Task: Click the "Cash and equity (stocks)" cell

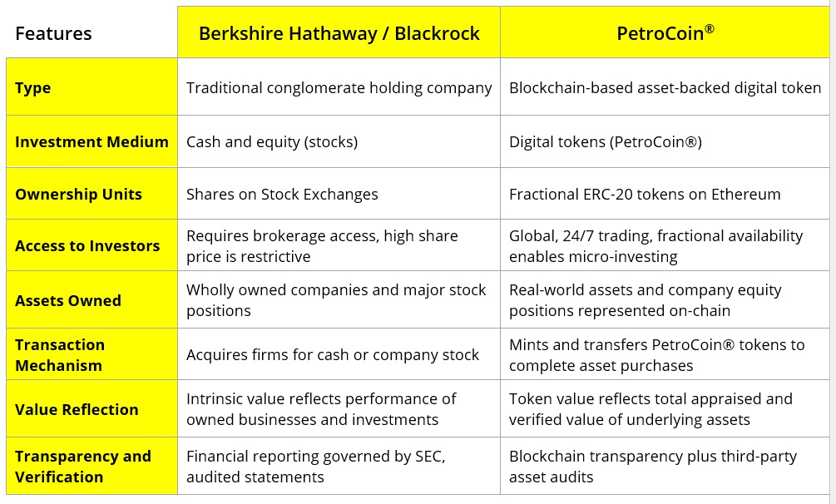Action: 272,142
